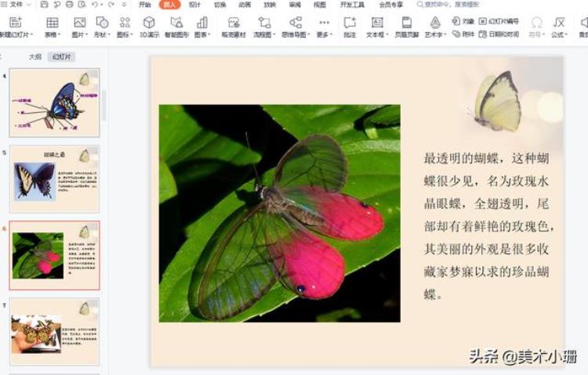Click the 3D演示 cube icon
The width and height of the screenshot is (588, 375).
tap(149, 22)
